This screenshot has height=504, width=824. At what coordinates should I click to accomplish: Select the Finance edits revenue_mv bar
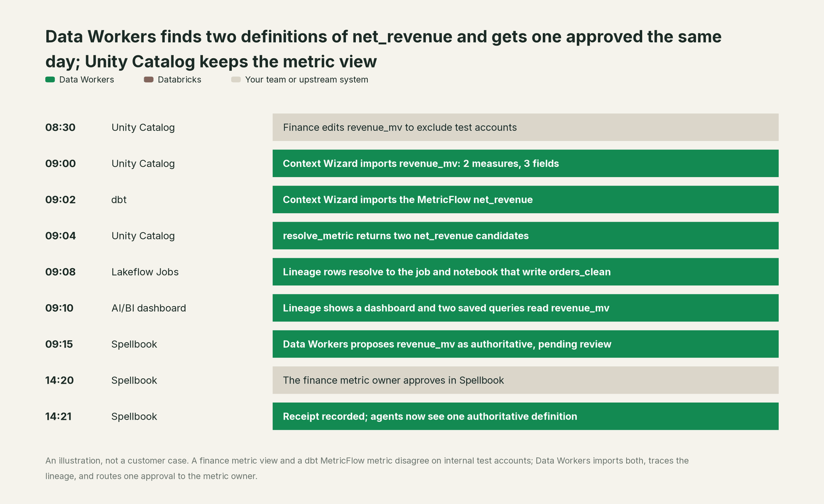[x=525, y=127]
